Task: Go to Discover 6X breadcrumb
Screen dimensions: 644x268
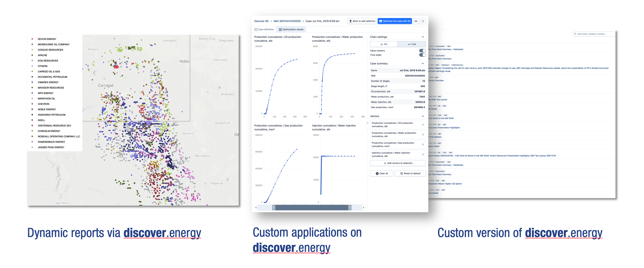Action: click(261, 21)
